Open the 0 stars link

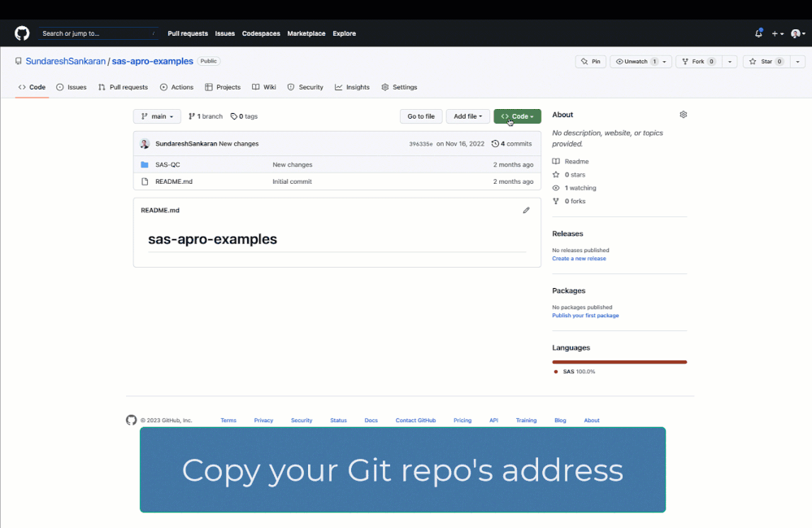569,175
